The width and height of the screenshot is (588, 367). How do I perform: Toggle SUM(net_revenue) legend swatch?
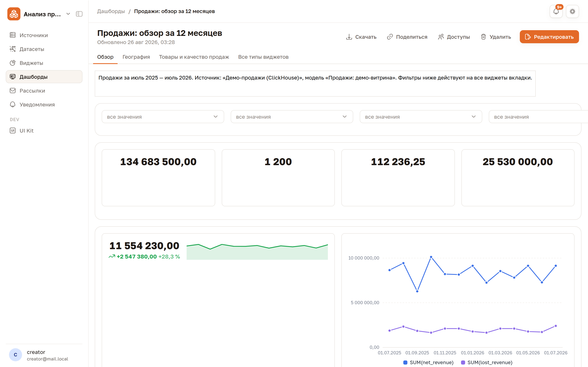(405, 362)
